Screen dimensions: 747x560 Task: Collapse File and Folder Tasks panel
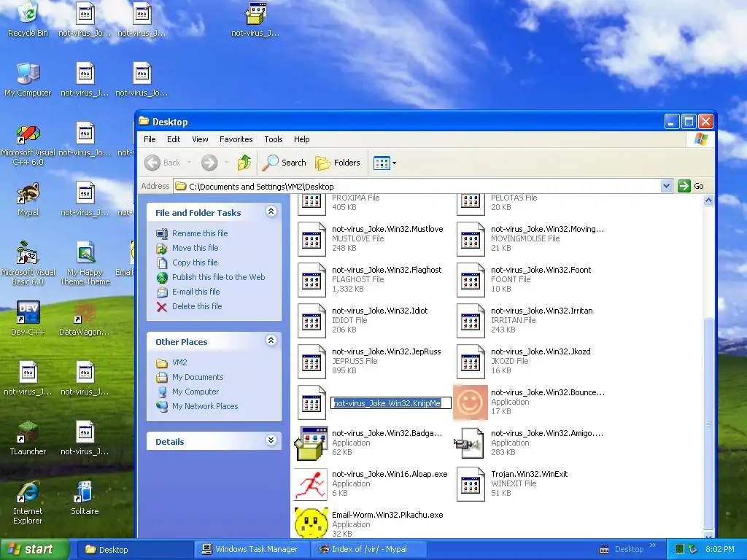(x=271, y=211)
